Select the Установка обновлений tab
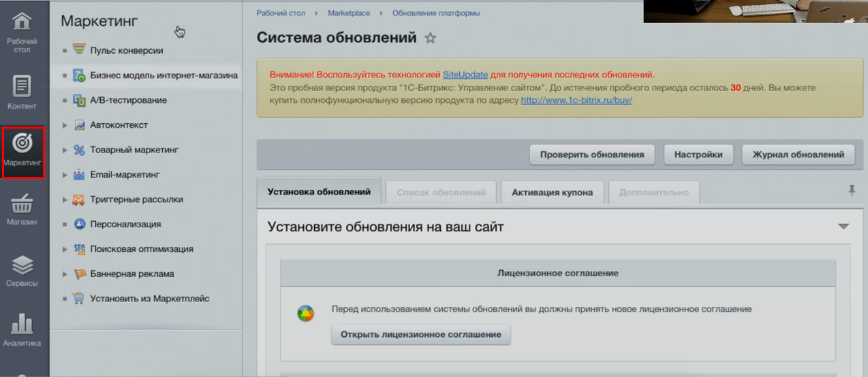 pos(319,191)
